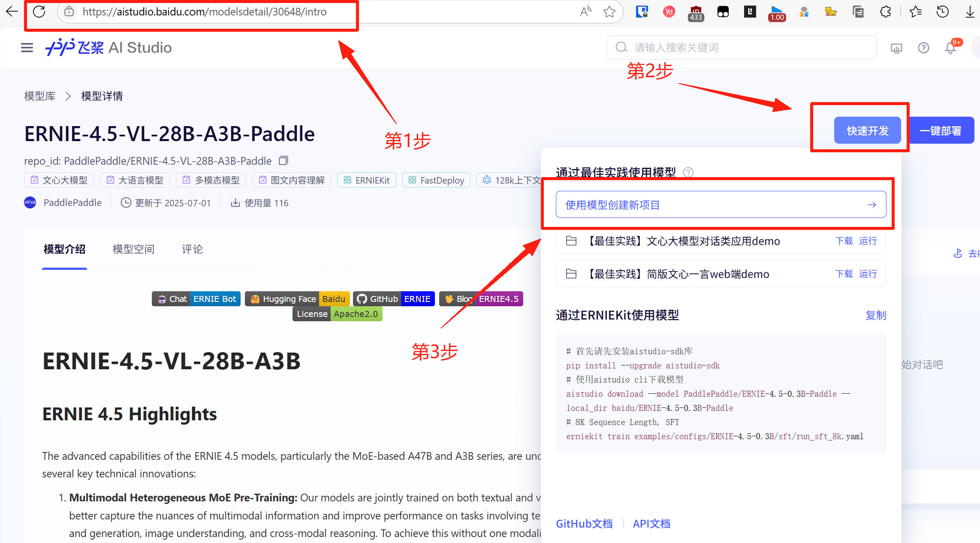The height and width of the screenshot is (543, 980).
Task: Click the 快速开发 button
Action: point(867,130)
